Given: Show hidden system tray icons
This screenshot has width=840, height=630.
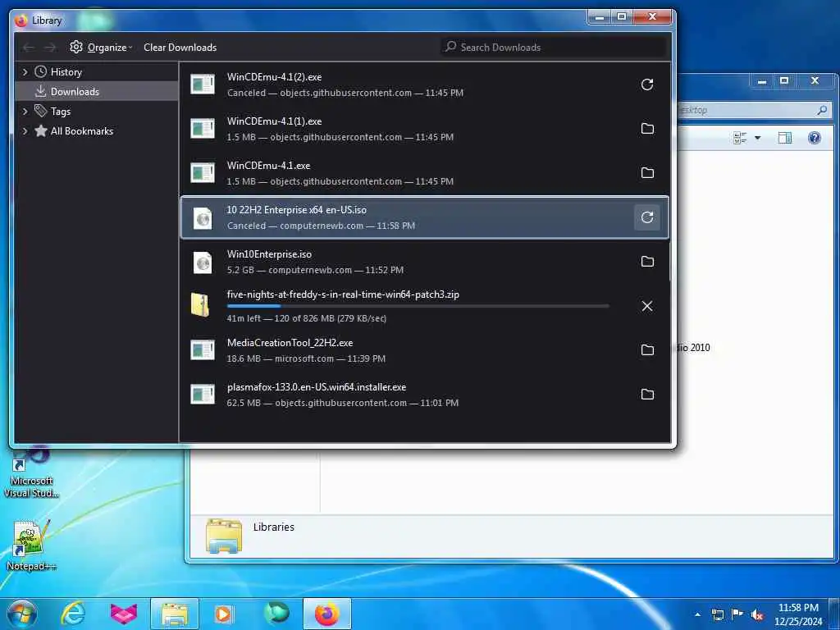Looking at the screenshot, I should 697,615.
